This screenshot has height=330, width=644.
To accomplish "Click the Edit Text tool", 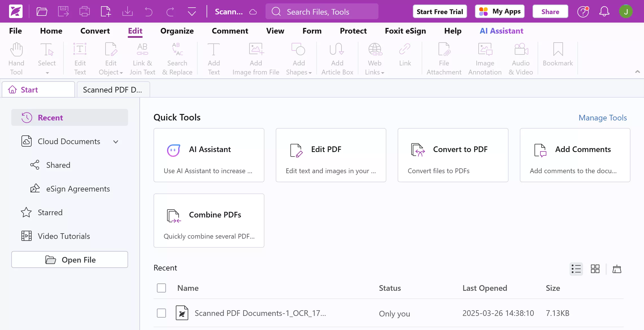I will pos(80,59).
